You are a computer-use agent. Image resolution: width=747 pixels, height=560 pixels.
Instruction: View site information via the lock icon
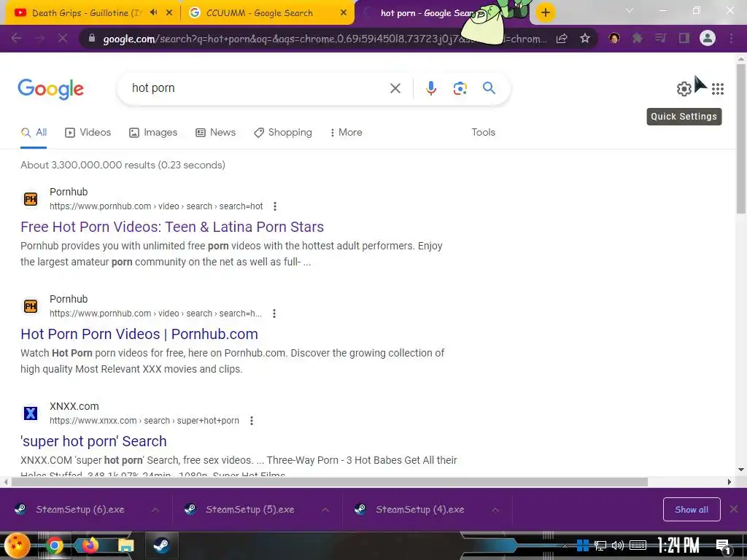coord(92,38)
